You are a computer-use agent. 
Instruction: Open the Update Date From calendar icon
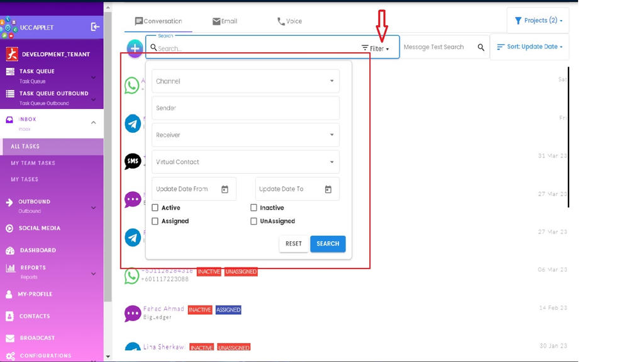[x=225, y=189]
